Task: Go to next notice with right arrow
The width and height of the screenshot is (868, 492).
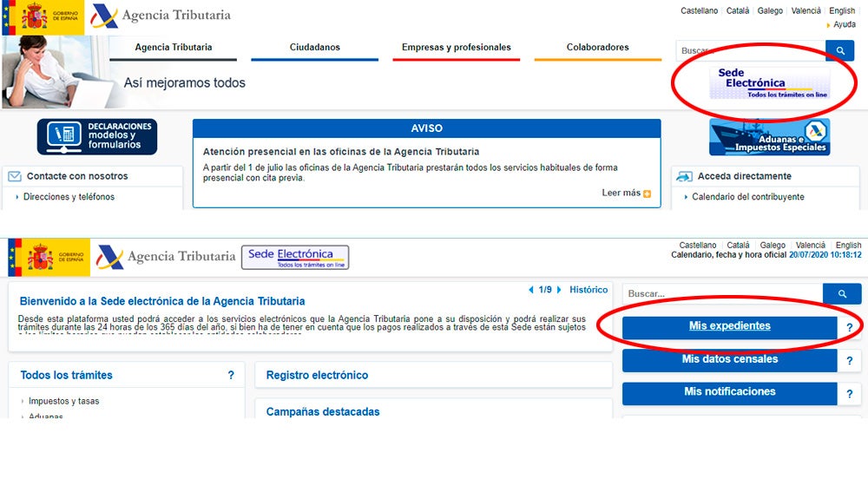Action: click(558, 290)
